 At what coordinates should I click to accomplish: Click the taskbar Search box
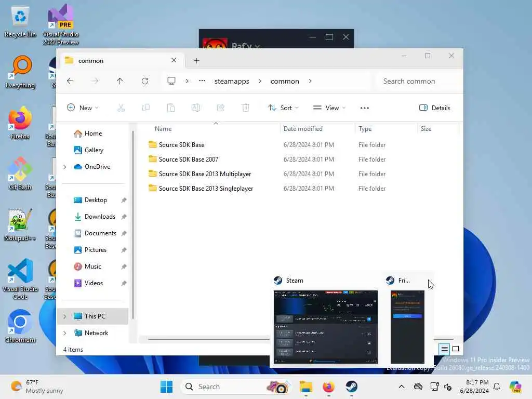[236, 387]
